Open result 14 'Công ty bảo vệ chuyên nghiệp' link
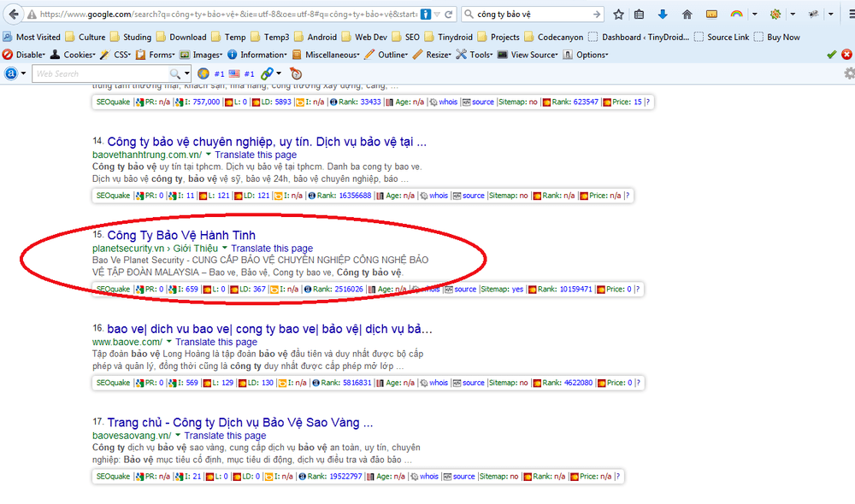Image resolution: width=855 pixels, height=504 pixels. 267,142
